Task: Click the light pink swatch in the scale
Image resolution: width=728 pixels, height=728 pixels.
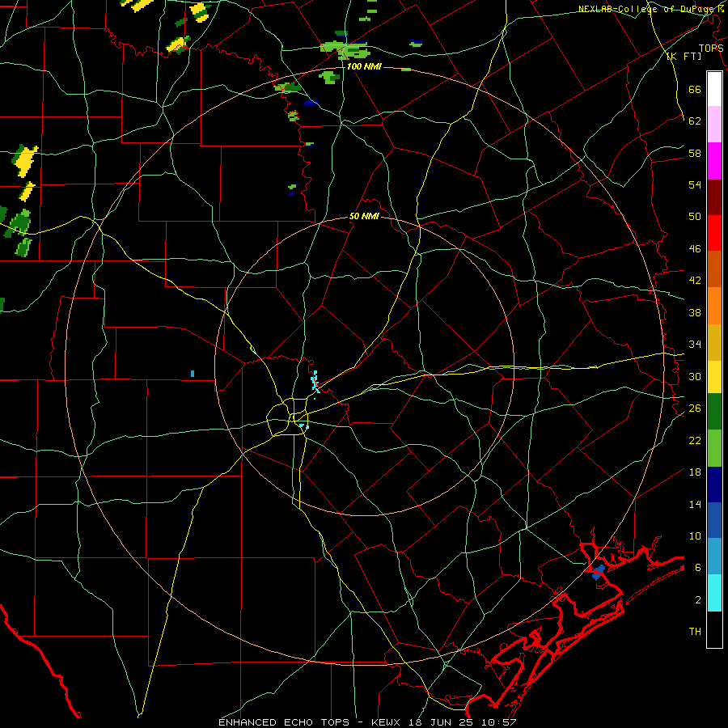Action: 714,125
